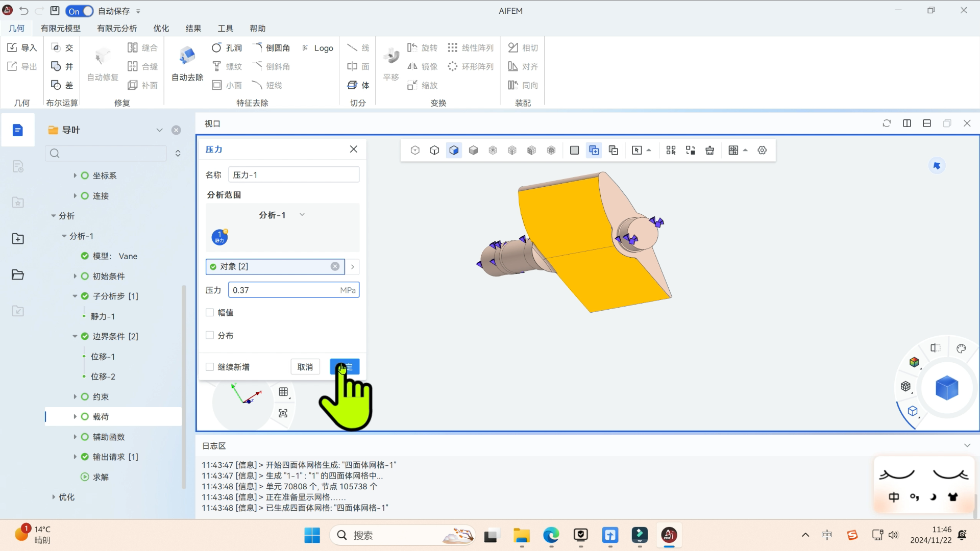This screenshot has height=551, width=980.
Task: Click the color palette icon near view cube
Action: (x=961, y=349)
